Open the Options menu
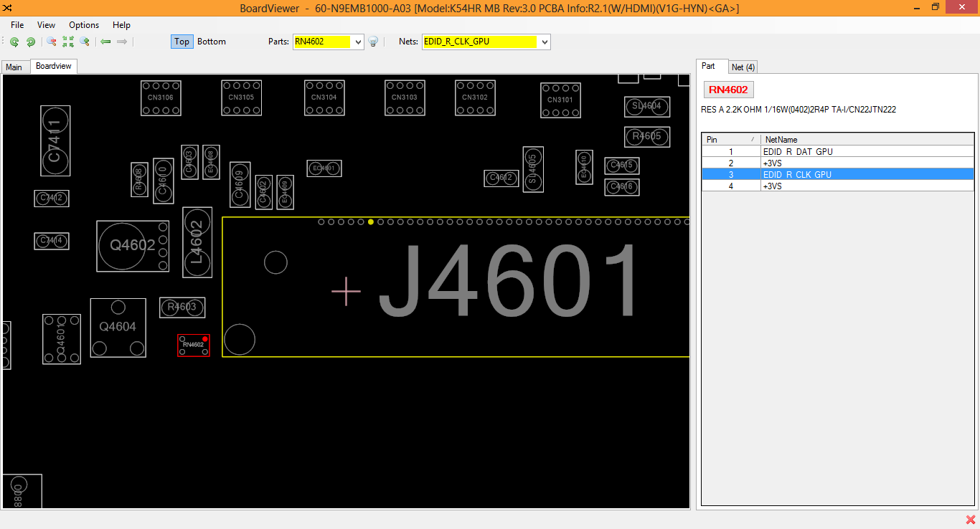Image resolution: width=980 pixels, height=529 pixels. pyautogui.click(x=84, y=25)
